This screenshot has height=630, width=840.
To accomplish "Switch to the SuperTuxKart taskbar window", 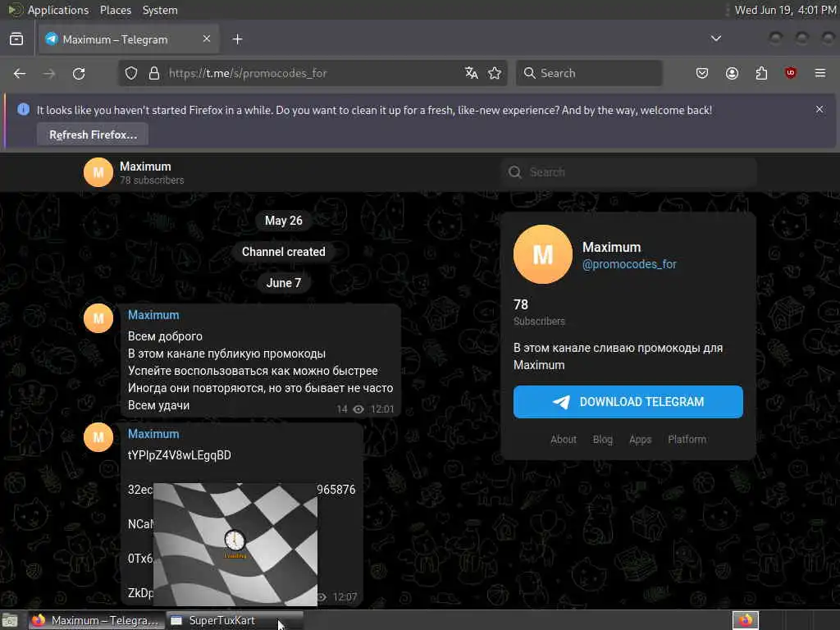I will pos(235,620).
